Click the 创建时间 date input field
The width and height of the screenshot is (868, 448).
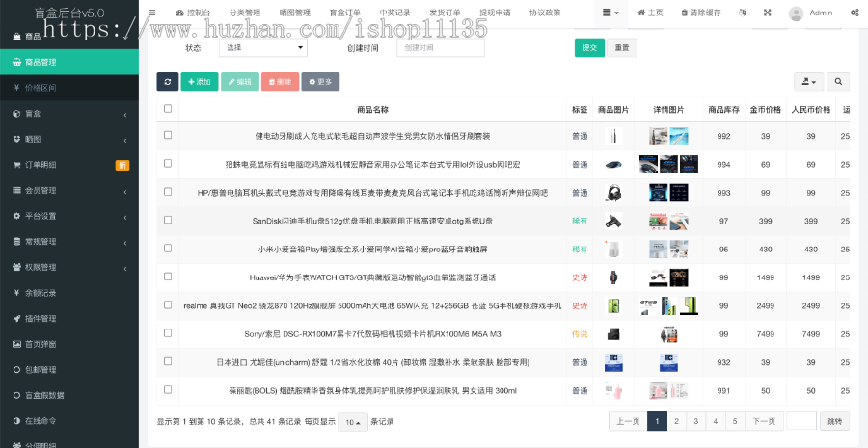pyautogui.click(x=441, y=47)
